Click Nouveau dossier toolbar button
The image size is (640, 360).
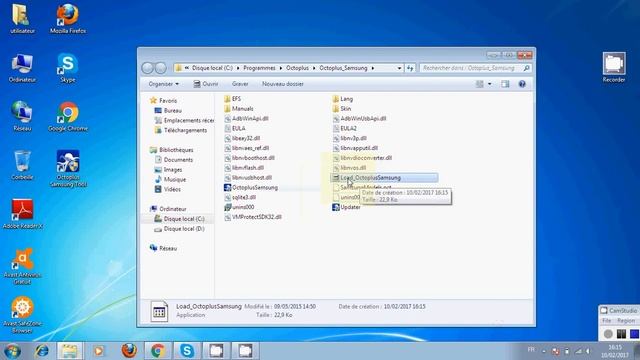click(283, 84)
